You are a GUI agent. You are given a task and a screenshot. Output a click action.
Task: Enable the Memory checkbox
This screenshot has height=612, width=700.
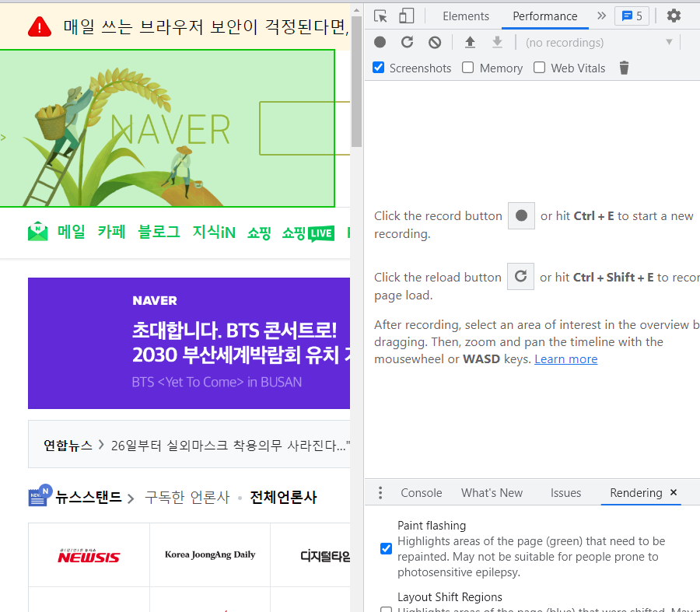pyautogui.click(x=468, y=68)
